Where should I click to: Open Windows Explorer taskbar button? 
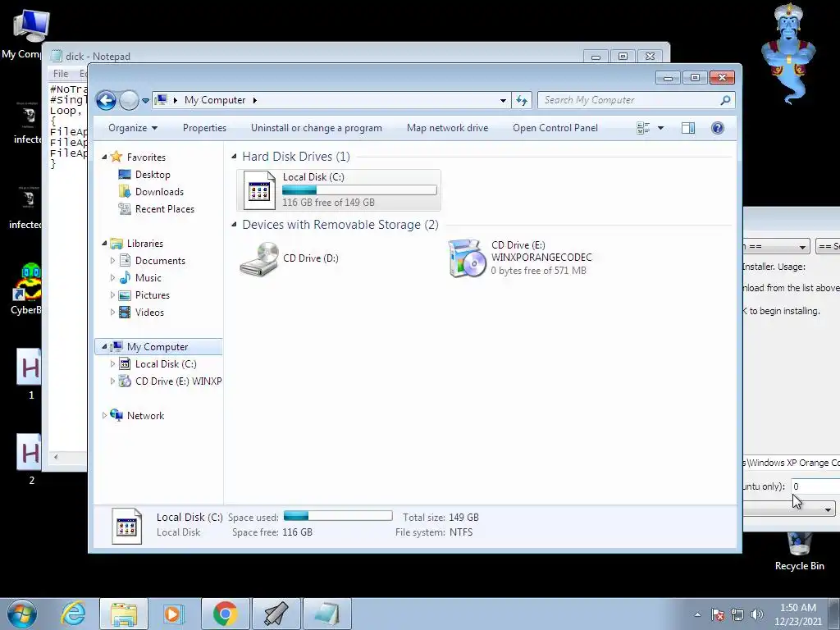124,614
